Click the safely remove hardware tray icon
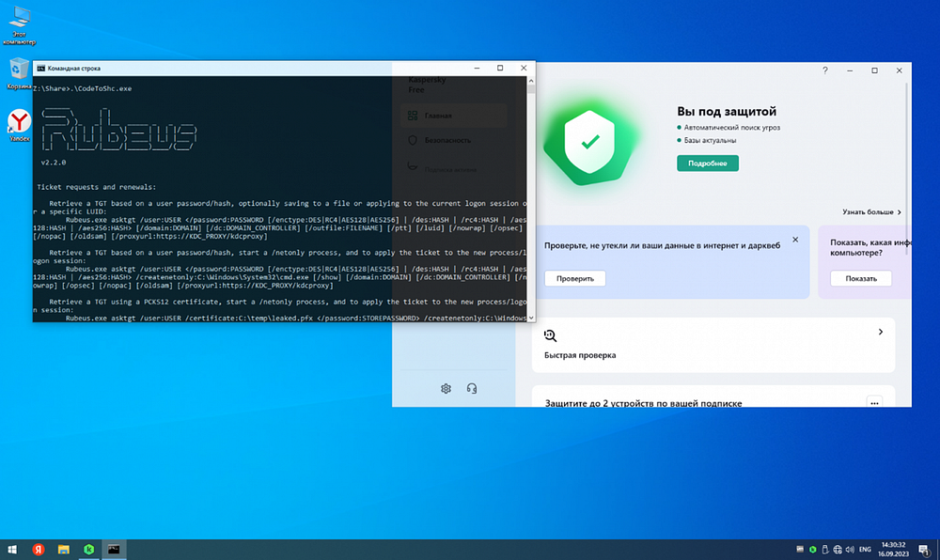 pos(825,550)
